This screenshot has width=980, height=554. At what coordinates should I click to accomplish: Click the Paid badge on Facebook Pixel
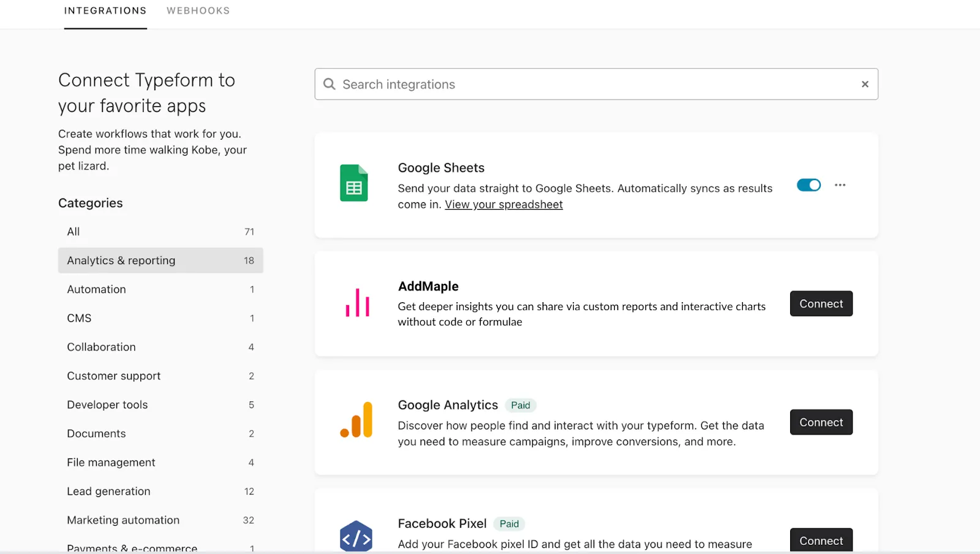(509, 524)
